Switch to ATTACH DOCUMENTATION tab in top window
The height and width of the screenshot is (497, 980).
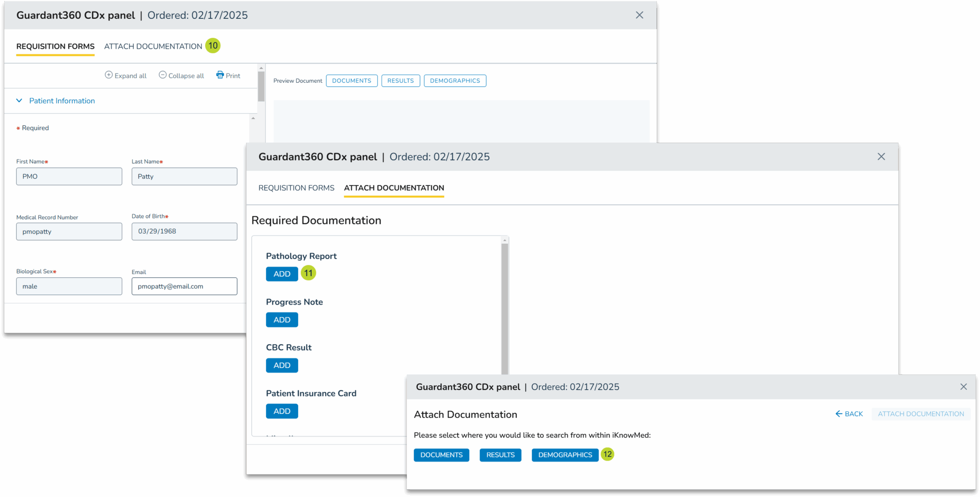(153, 46)
